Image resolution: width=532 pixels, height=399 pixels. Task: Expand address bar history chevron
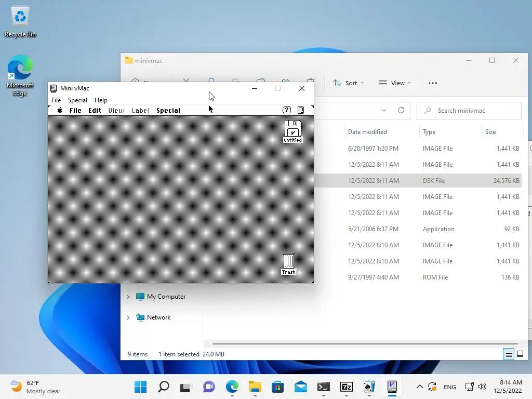point(384,110)
